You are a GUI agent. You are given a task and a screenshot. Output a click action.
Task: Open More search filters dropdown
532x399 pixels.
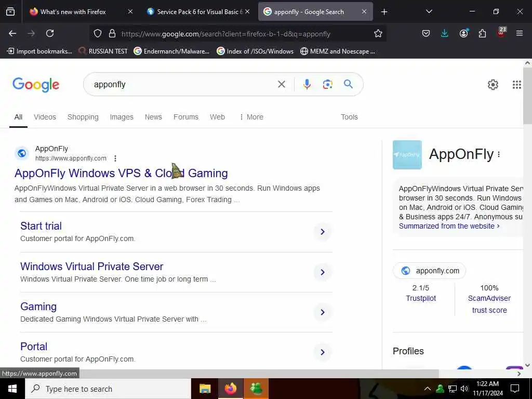pyautogui.click(x=251, y=117)
